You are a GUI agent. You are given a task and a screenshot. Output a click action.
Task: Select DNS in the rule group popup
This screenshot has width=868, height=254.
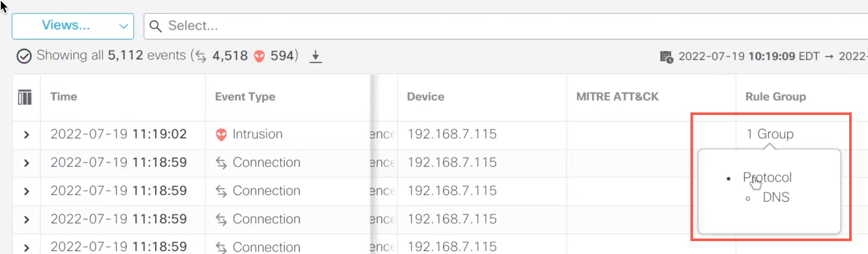point(776,197)
